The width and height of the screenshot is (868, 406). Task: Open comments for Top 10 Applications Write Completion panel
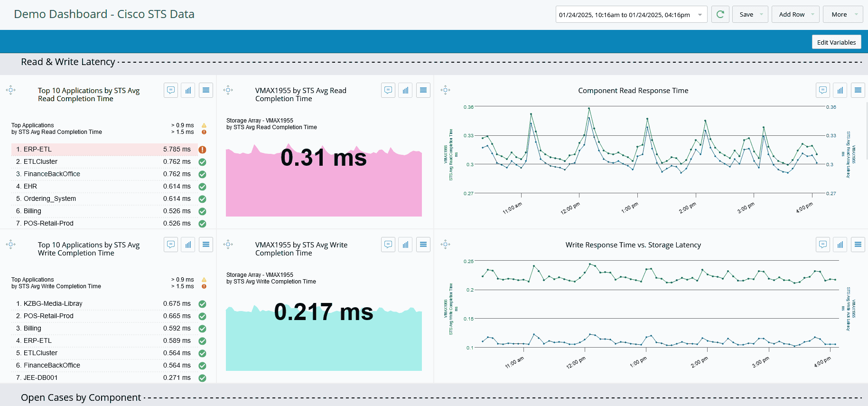[171, 245]
